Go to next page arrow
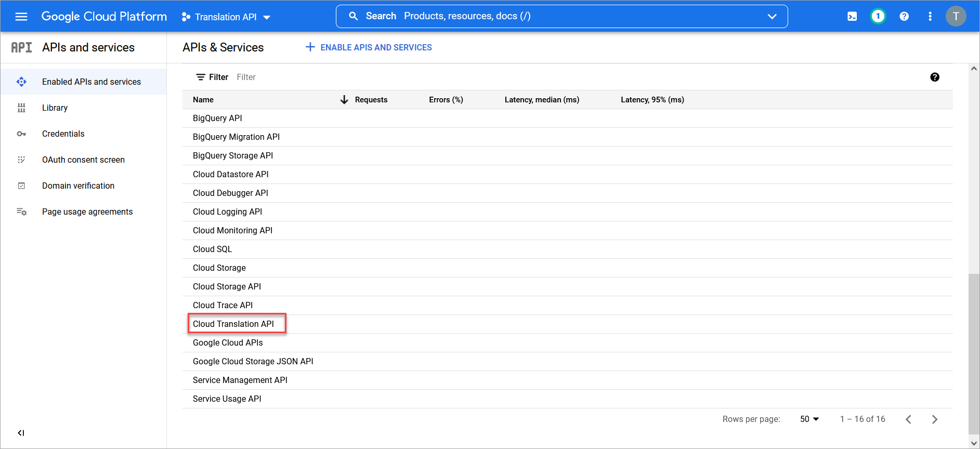This screenshot has height=449, width=980. 935,419
